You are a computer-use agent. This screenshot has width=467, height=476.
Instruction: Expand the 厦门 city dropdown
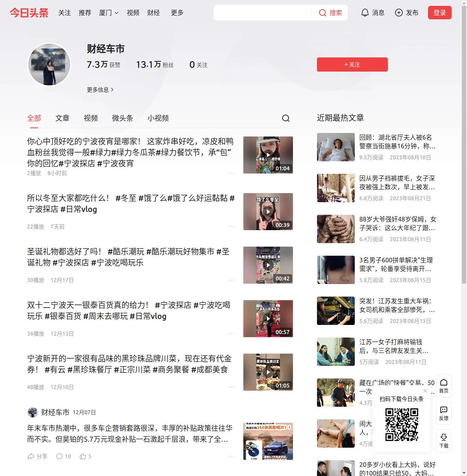click(x=109, y=13)
